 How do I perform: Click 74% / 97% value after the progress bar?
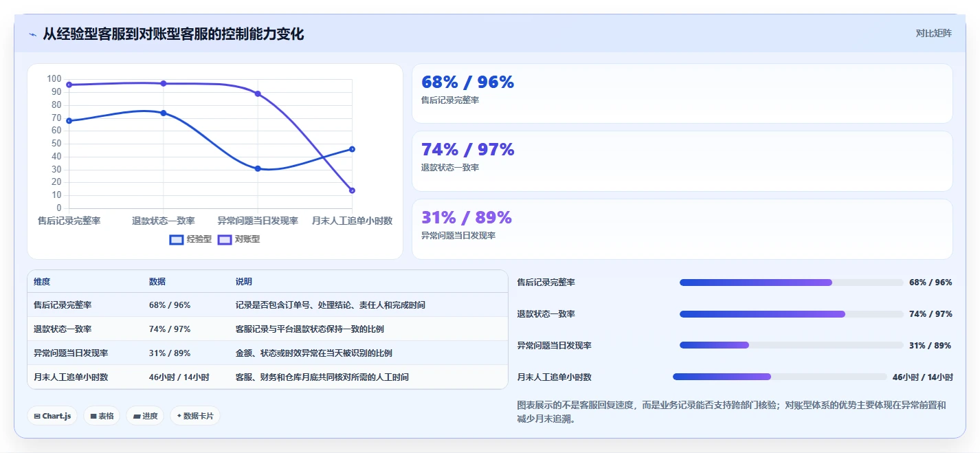coord(931,314)
